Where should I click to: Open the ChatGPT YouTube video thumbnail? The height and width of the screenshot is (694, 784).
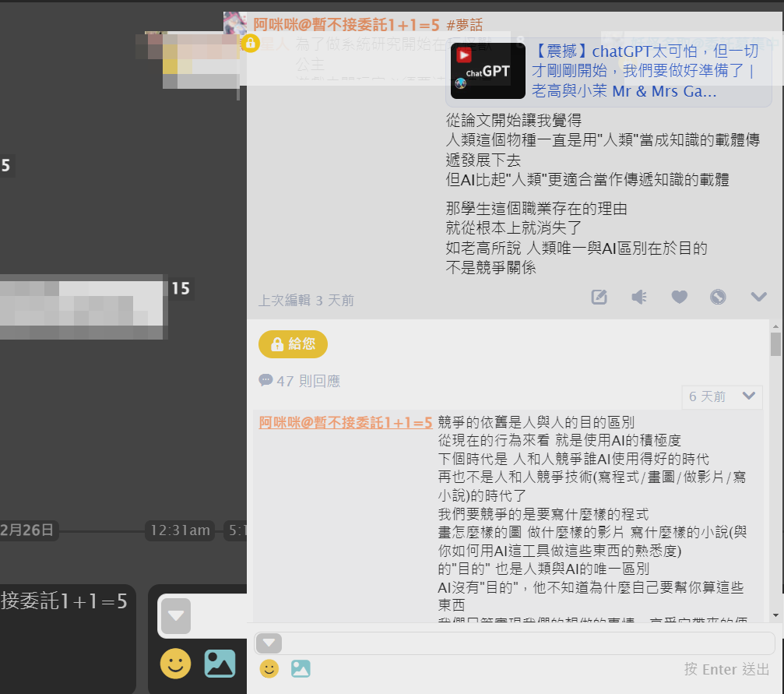point(488,71)
